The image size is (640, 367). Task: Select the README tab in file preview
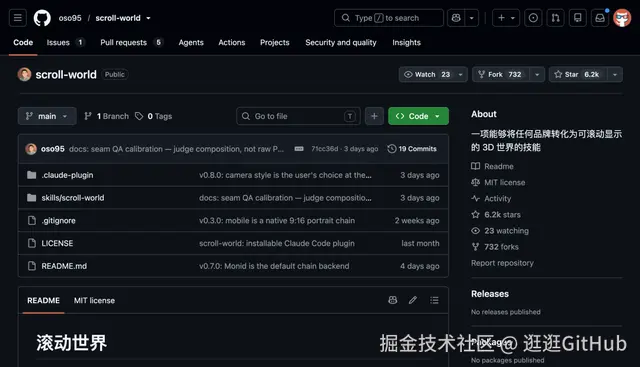(43, 300)
